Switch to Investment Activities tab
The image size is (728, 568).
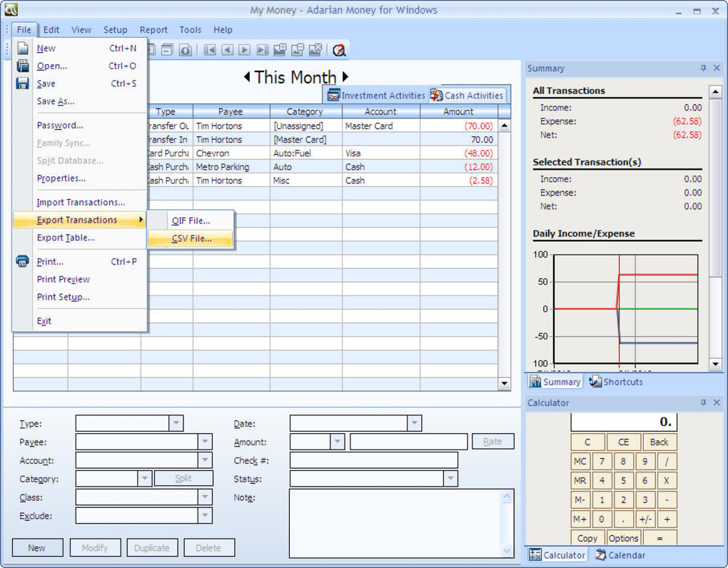pyautogui.click(x=376, y=95)
